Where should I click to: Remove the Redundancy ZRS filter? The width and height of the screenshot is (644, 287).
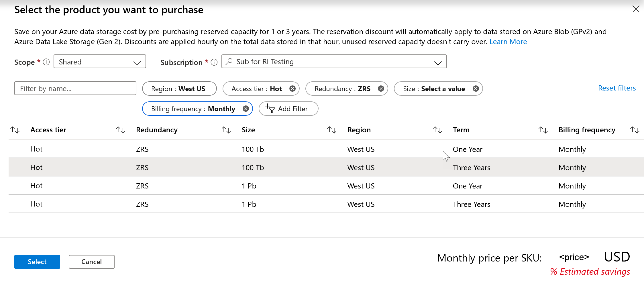[x=381, y=89]
